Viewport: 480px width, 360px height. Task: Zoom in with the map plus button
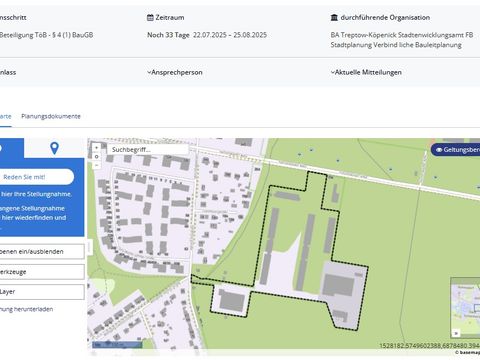coord(96,147)
